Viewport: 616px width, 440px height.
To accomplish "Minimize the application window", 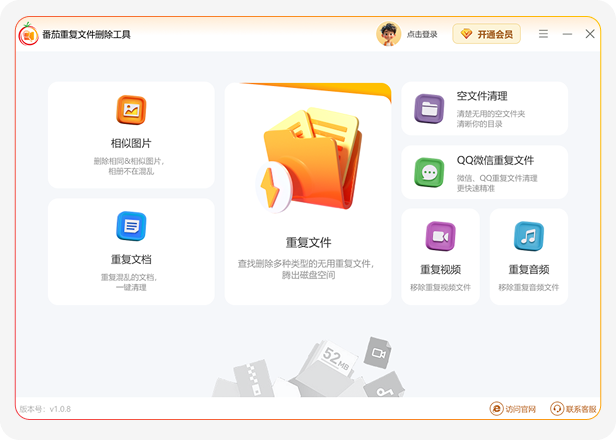I will [567, 34].
